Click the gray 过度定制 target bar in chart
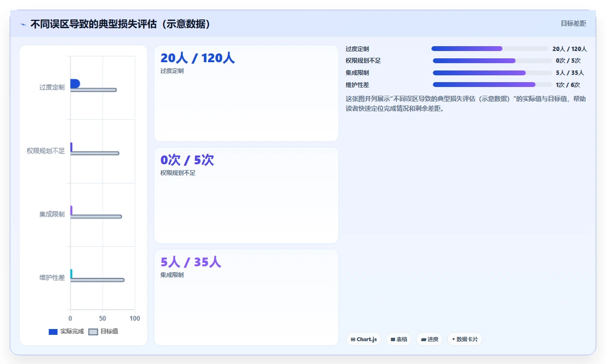The width and height of the screenshot is (606, 364). (x=93, y=90)
